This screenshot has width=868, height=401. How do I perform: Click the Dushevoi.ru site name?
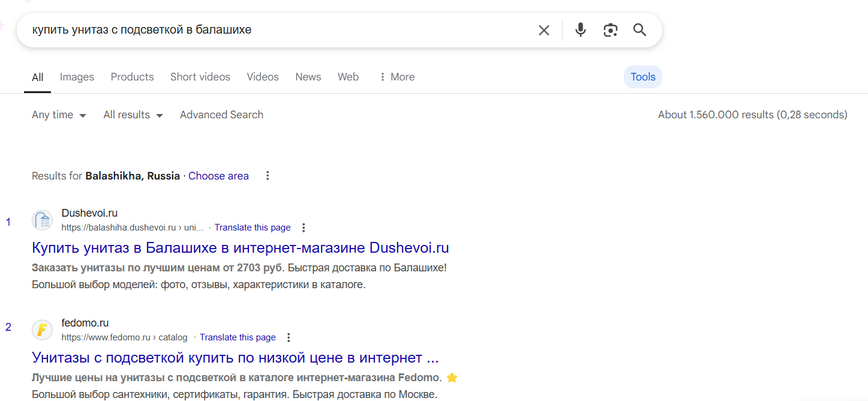(x=89, y=213)
